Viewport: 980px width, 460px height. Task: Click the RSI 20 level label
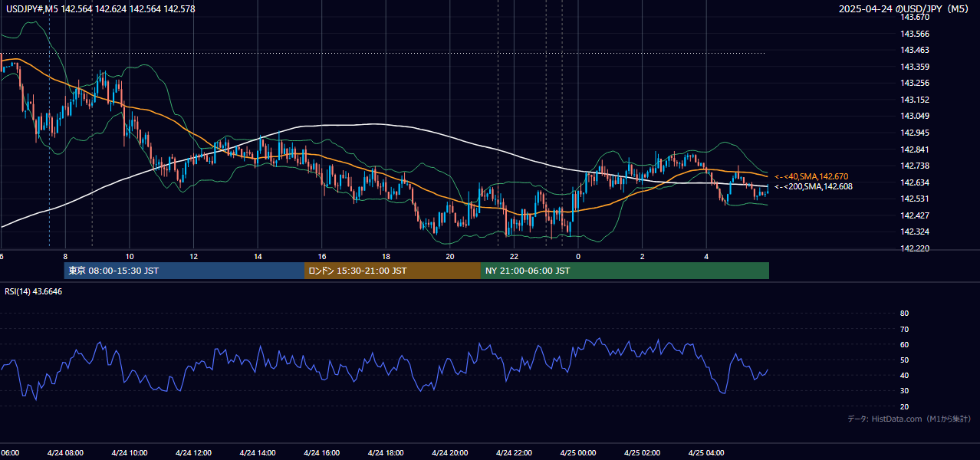(x=904, y=406)
